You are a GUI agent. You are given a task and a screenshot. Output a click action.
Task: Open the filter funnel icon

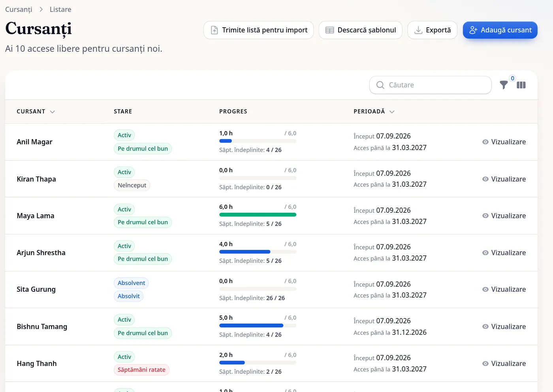point(504,85)
